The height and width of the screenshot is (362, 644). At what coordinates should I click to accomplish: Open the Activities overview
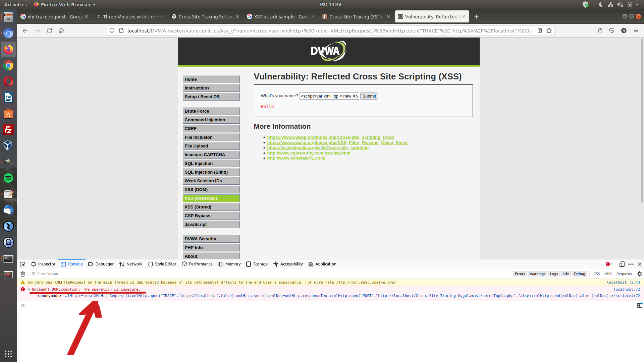click(15, 4)
